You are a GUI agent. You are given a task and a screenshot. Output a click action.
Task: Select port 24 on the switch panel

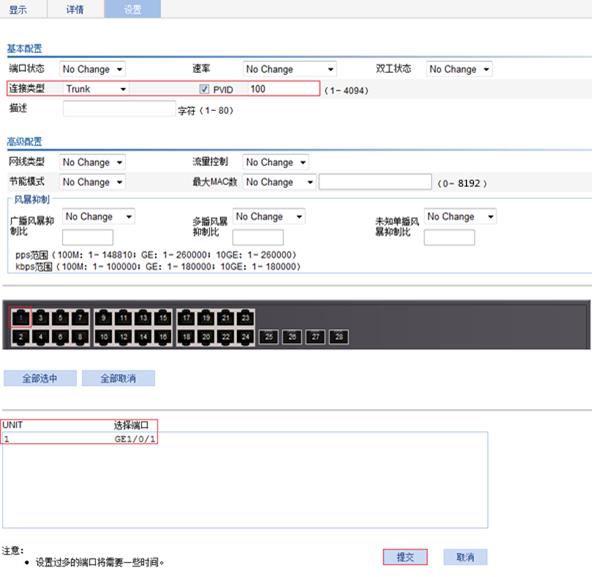pyautogui.click(x=246, y=337)
